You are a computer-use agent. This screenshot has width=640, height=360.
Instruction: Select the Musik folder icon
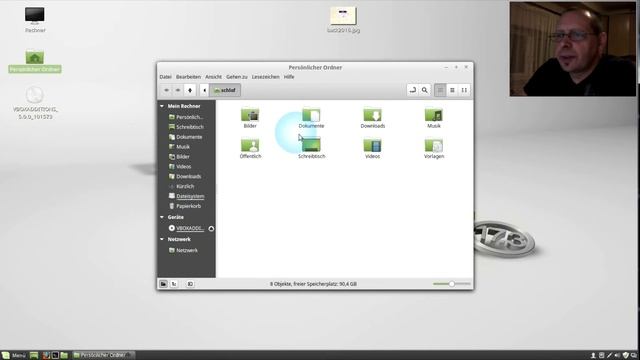[434, 118]
